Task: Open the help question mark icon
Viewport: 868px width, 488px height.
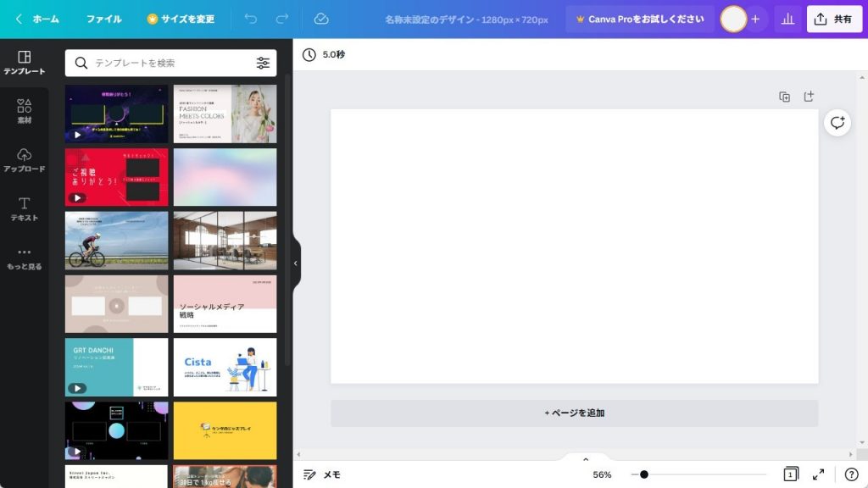Action: 851,474
